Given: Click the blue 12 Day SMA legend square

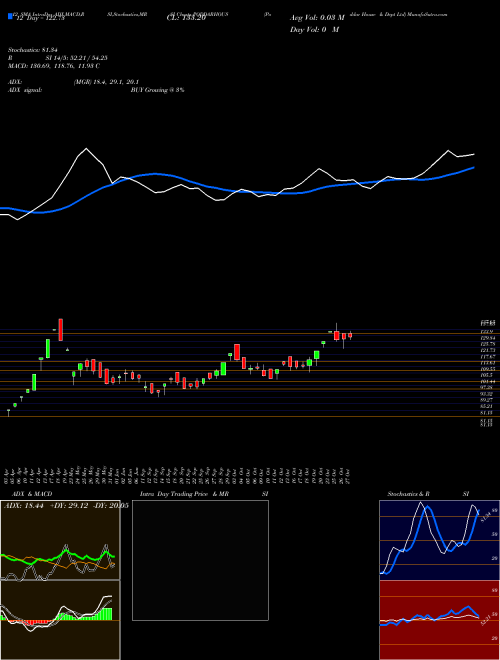Looking at the screenshot, I should coord(10,17).
